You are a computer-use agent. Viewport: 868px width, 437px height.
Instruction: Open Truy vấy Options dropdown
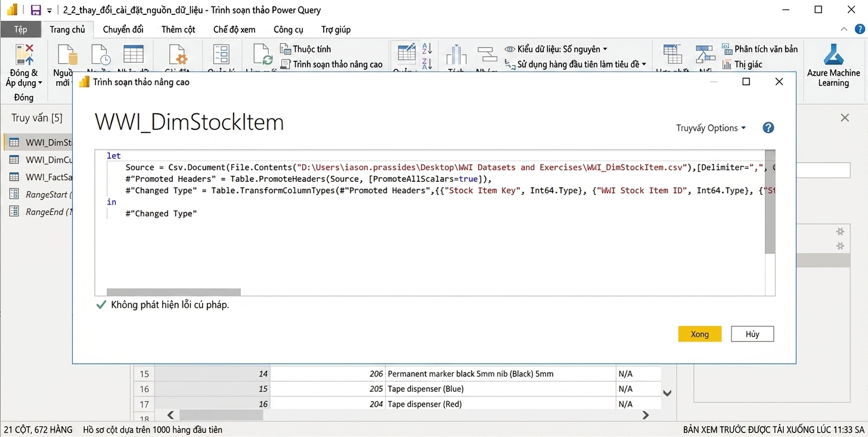[711, 128]
